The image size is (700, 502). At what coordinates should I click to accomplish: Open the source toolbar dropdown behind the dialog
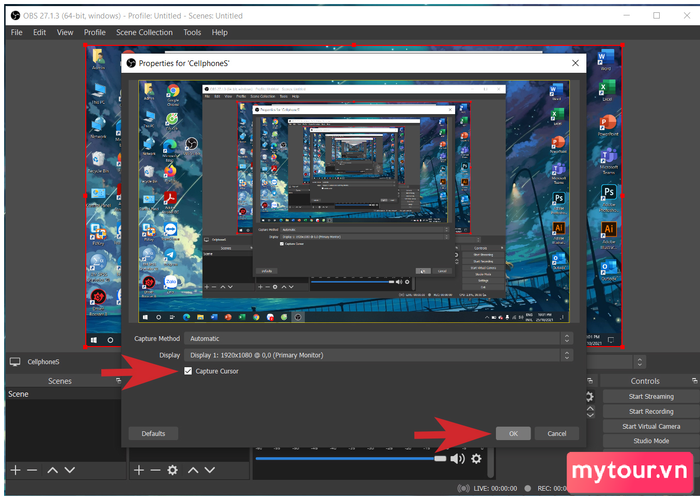tap(639, 362)
